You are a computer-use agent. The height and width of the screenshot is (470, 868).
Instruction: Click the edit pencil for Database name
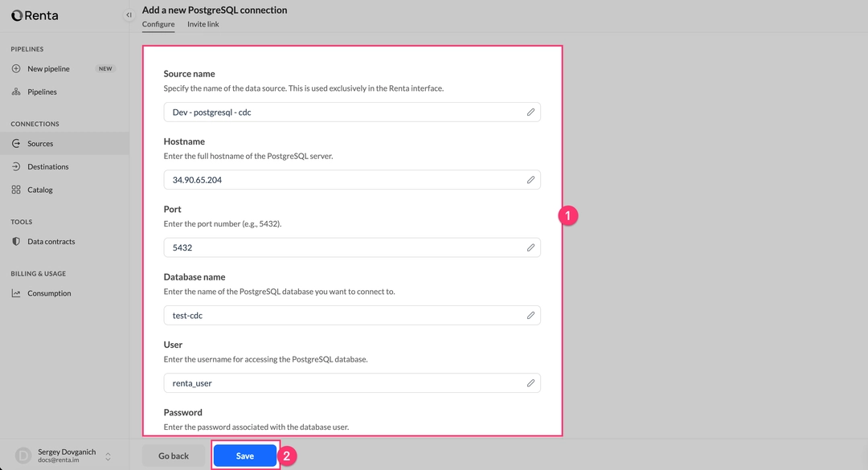pos(530,315)
